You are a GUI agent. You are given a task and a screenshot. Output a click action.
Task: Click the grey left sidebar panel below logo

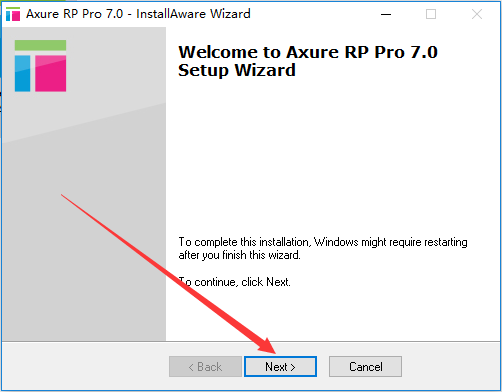(x=83, y=217)
